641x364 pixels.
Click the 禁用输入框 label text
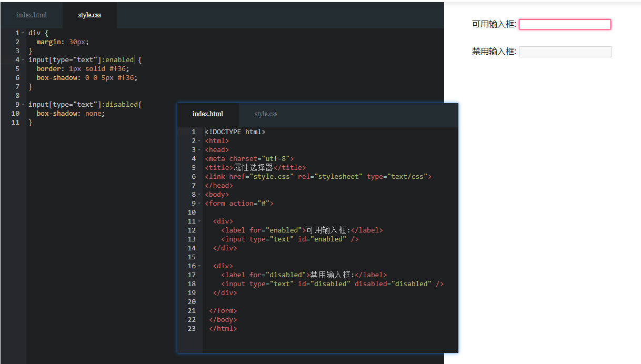494,52
